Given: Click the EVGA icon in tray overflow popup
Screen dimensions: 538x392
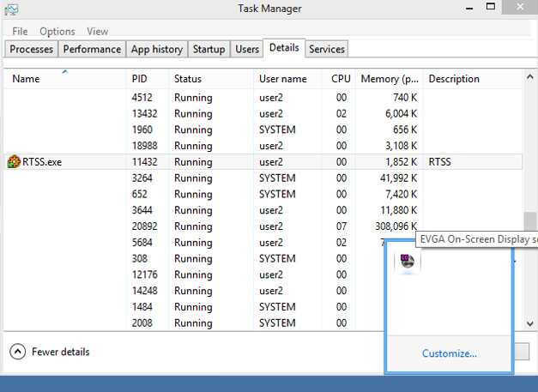Looking at the screenshot, I should (407, 262).
